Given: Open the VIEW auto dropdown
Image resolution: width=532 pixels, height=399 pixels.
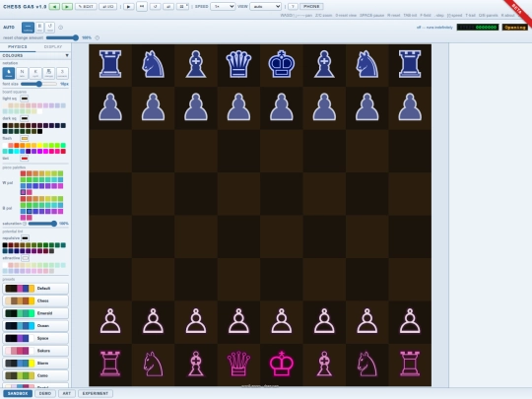Looking at the screenshot, I should pyautogui.click(x=266, y=7).
